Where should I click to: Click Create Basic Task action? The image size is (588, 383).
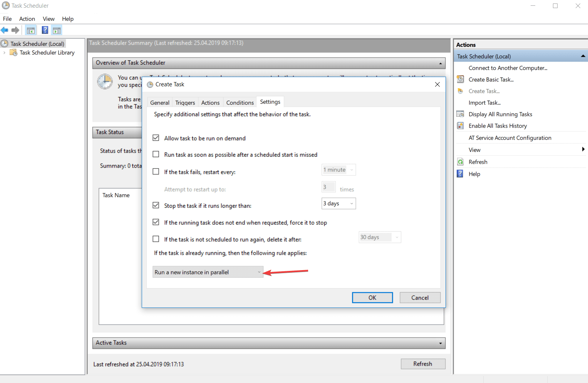click(491, 79)
